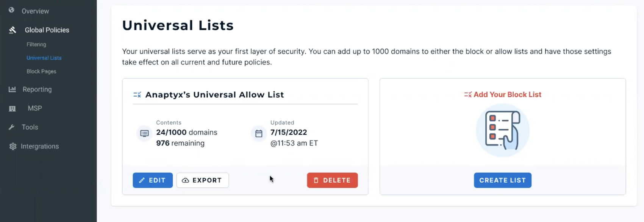This screenshot has height=222, width=644.
Task: Expand the Global Policies section
Action: [47, 30]
